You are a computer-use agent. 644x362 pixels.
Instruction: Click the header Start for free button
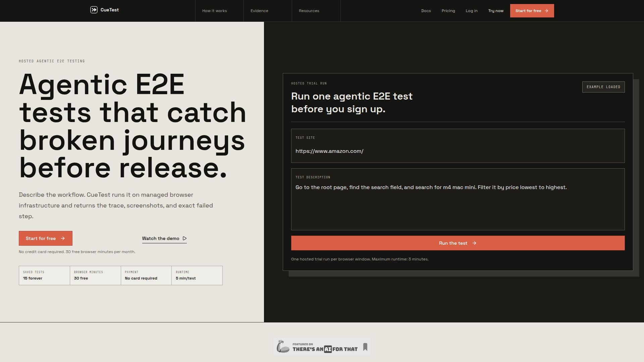(x=532, y=11)
